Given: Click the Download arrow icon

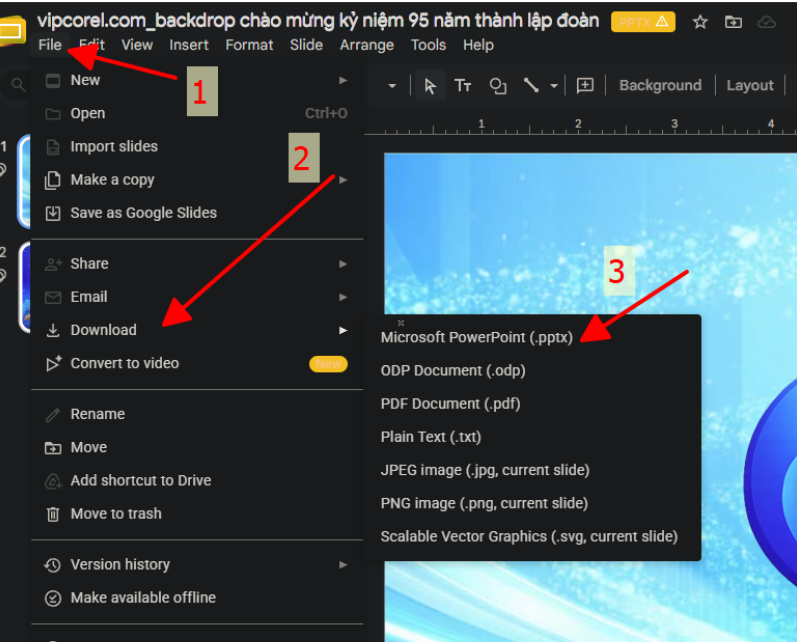Looking at the screenshot, I should (53, 330).
